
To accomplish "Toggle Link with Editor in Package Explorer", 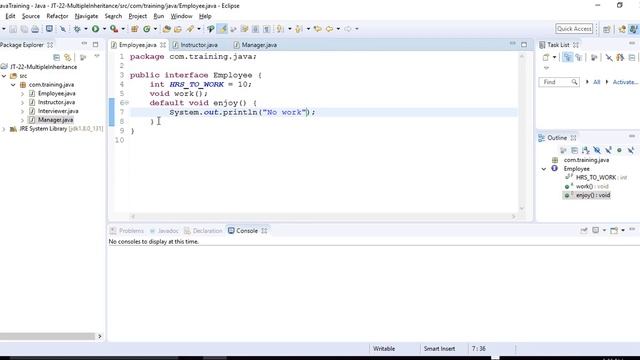I will click(68, 58).
